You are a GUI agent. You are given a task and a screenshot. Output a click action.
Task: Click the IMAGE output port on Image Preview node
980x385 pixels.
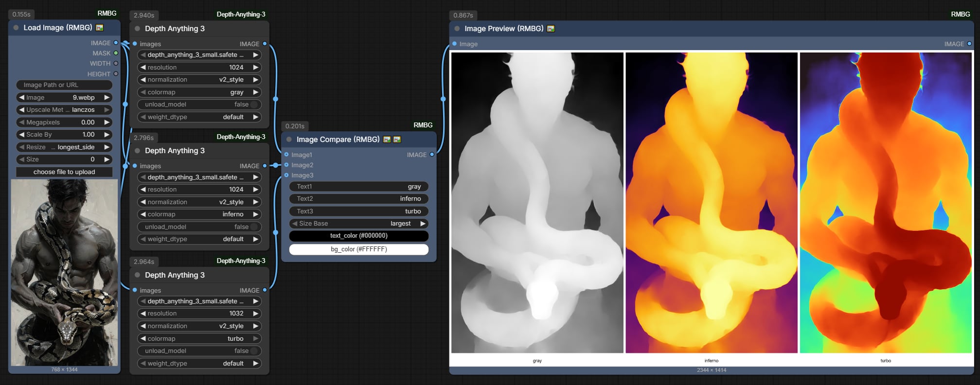pos(969,44)
